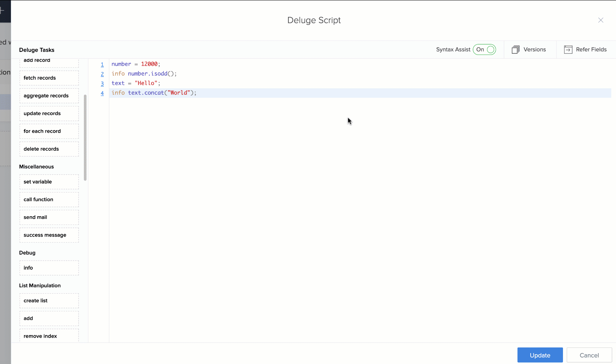Click the Refer Fields arrow icon
The image size is (616, 364).
click(x=568, y=50)
